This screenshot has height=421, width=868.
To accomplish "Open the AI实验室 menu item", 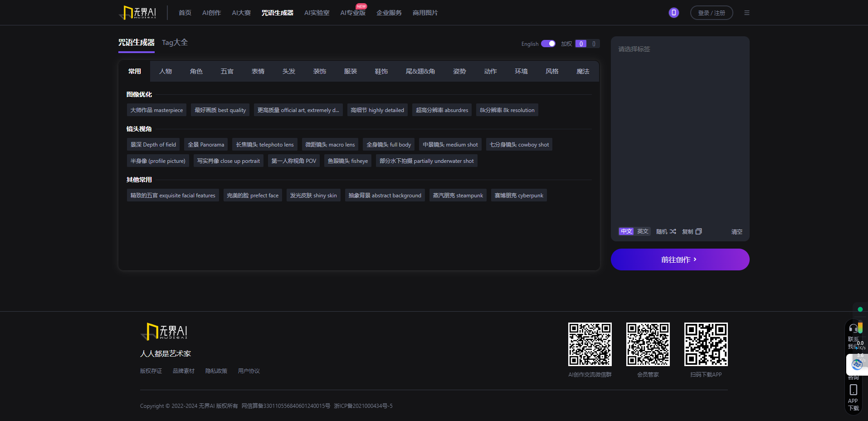I will click(317, 13).
